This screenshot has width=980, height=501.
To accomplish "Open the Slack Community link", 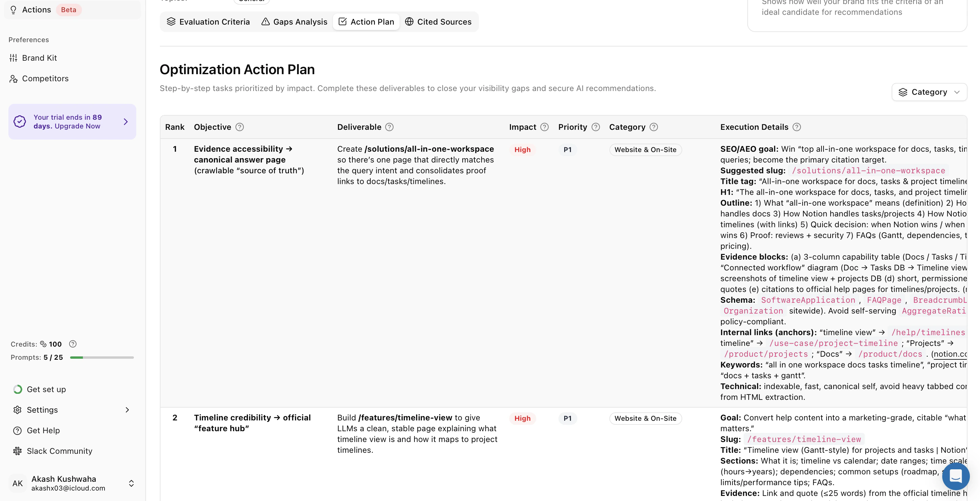I will tap(59, 451).
